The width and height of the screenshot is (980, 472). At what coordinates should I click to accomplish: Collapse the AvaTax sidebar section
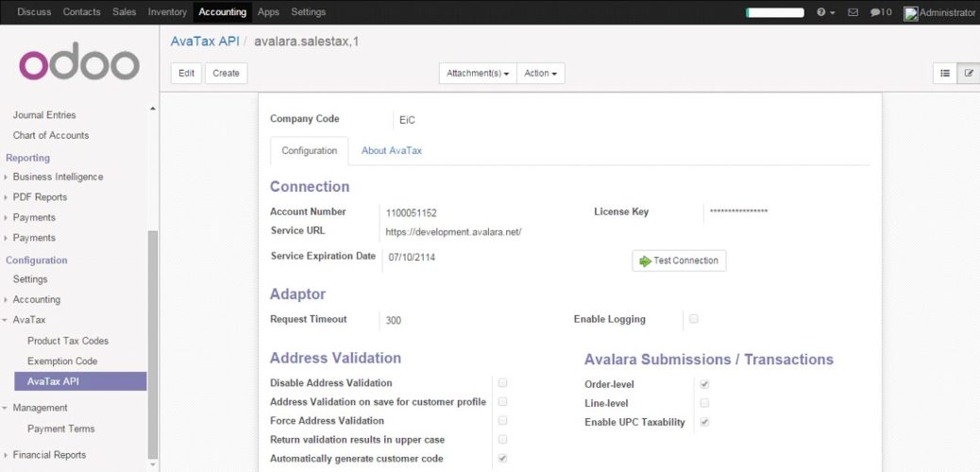[28, 319]
